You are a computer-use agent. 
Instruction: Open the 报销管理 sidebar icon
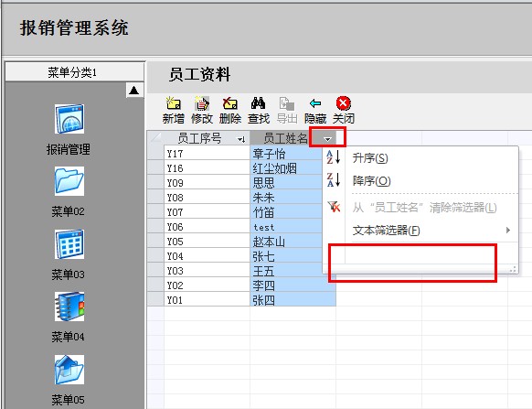69,119
